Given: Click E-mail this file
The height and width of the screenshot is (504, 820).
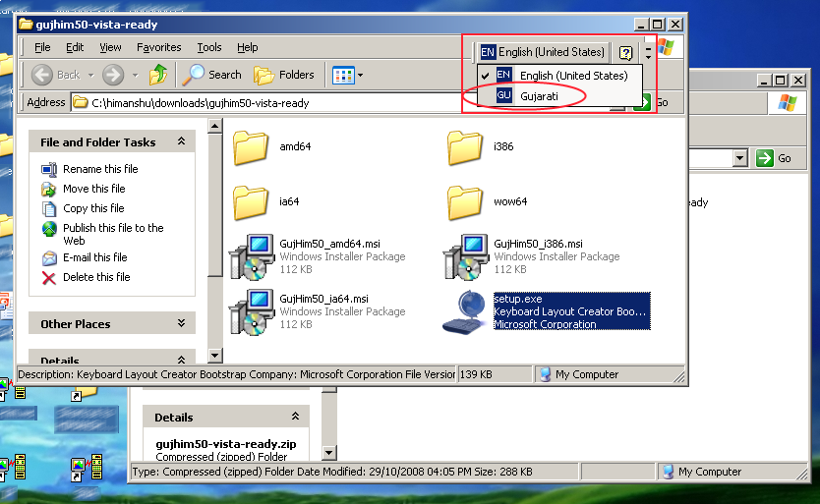Looking at the screenshot, I should (x=95, y=257).
